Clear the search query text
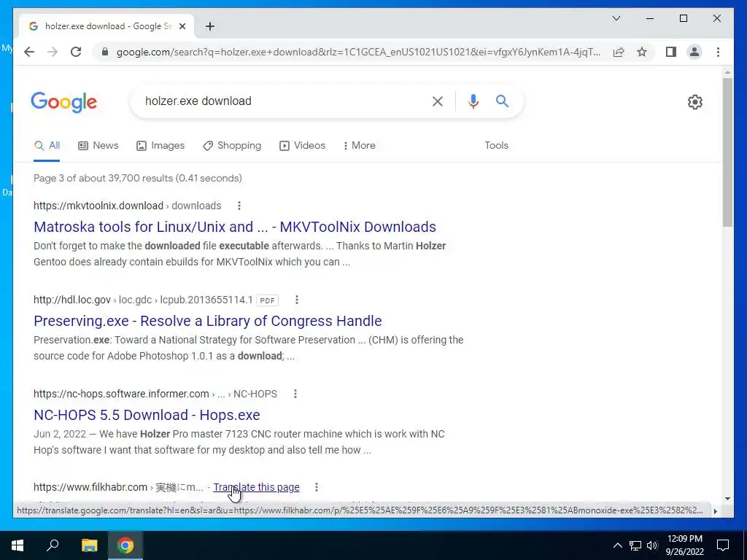The height and width of the screenshot is (560, 747). [438, 101]
